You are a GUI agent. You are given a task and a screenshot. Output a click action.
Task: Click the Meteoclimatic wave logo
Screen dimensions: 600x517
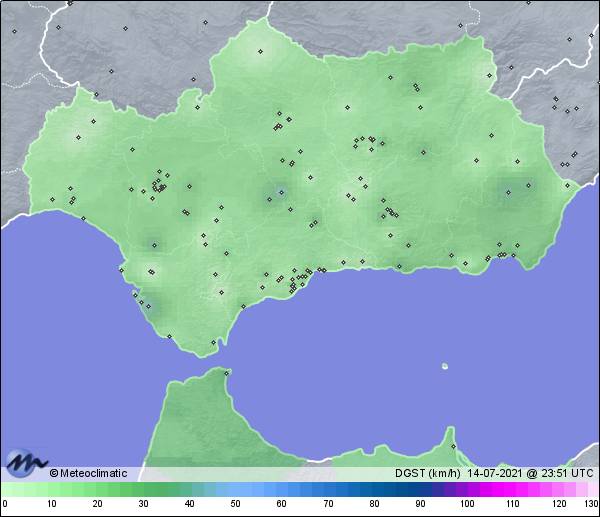point(25,462)
